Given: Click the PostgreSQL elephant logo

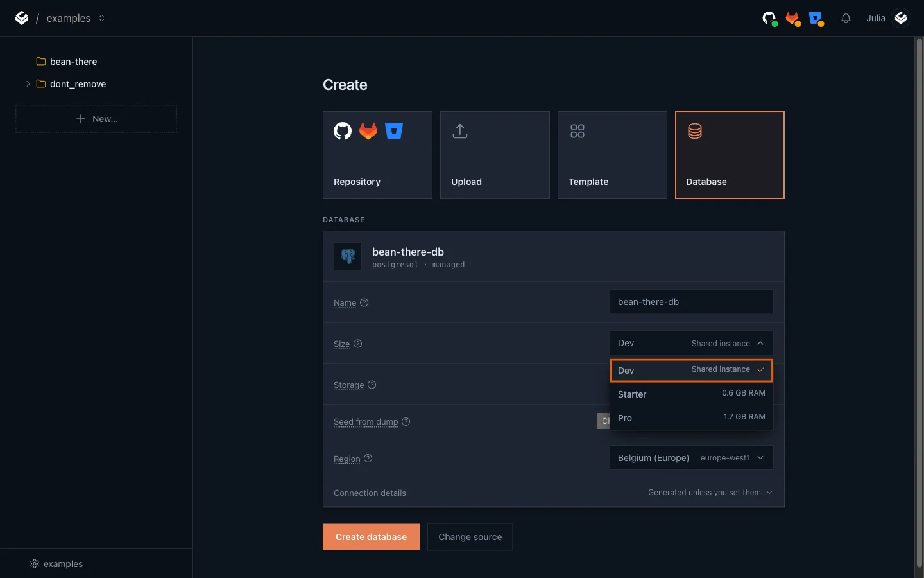Looking at the screenshot, I should (x=348, y=257).
